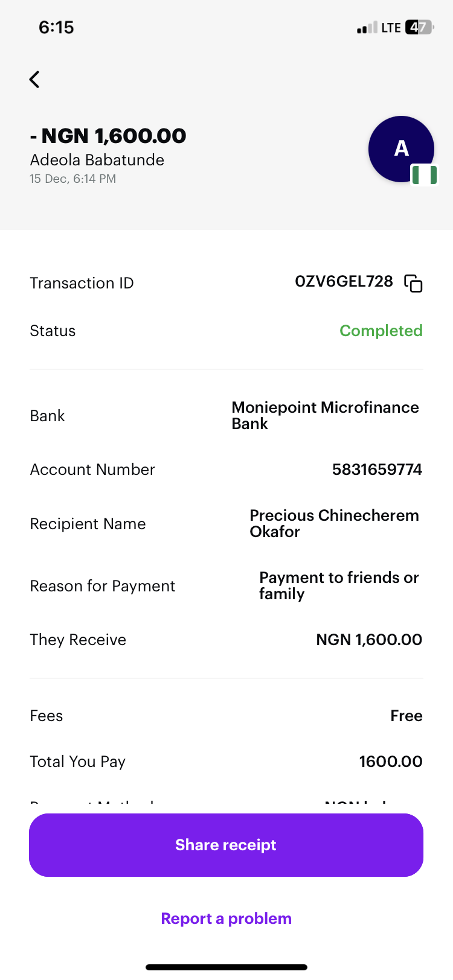
Task: Tap the Free fees value
Action: coord(406,716)
